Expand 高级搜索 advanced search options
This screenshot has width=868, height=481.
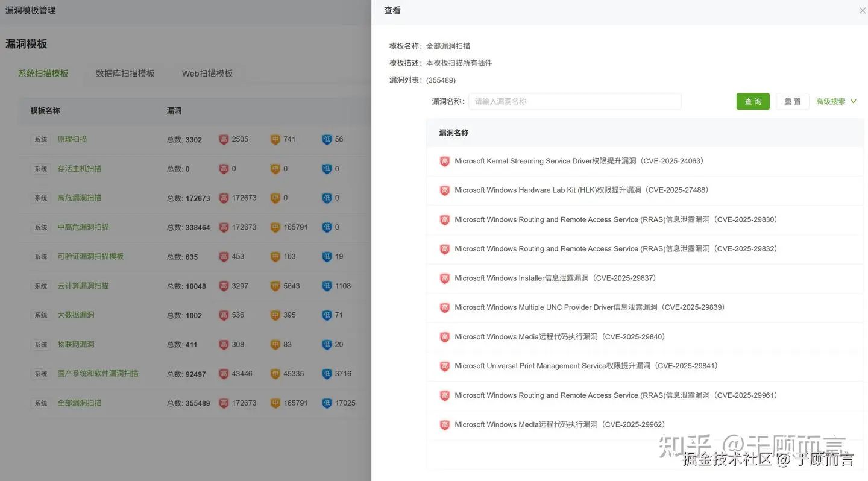[836, 101]
